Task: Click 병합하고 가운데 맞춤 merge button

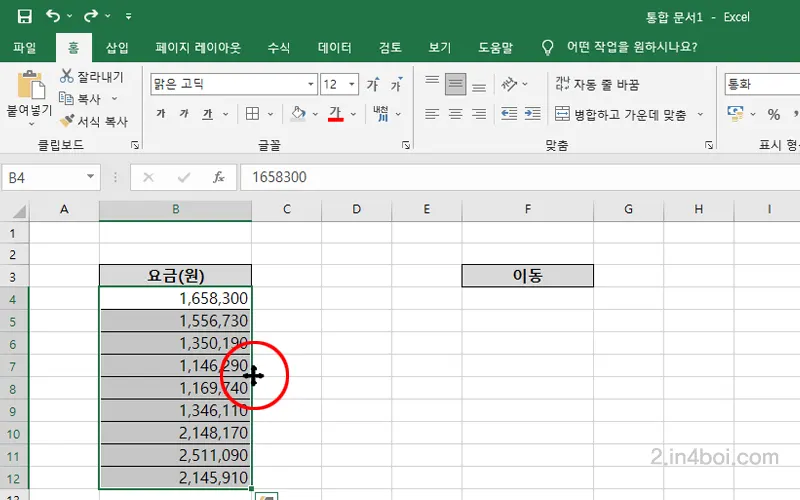Action: [620, 114]
